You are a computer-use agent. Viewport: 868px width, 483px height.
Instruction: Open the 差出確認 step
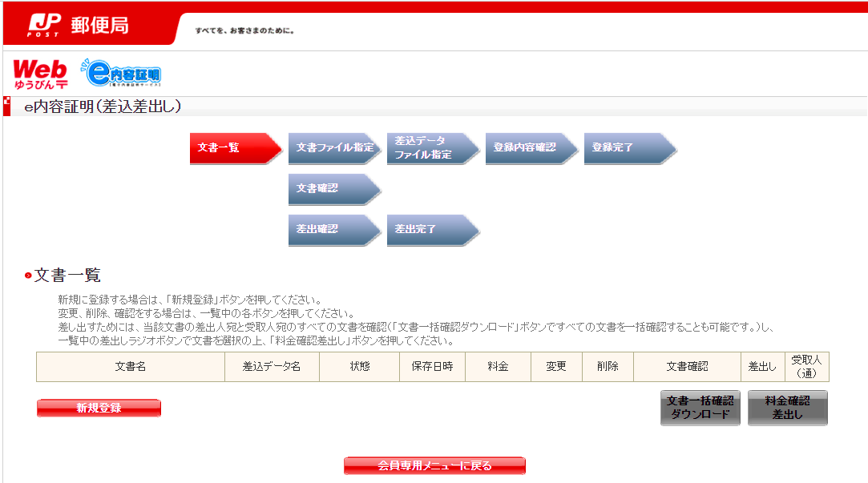(333, 230)
